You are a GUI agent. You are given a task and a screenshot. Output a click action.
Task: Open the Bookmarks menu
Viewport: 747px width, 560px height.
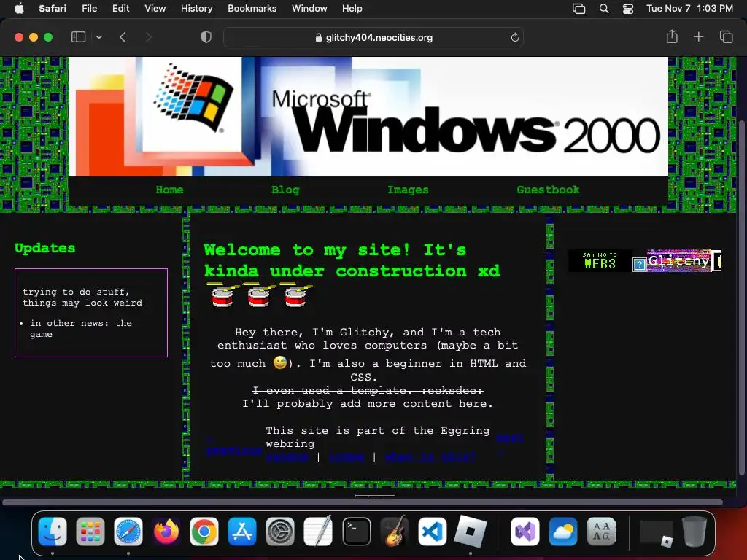pos(252,8)
